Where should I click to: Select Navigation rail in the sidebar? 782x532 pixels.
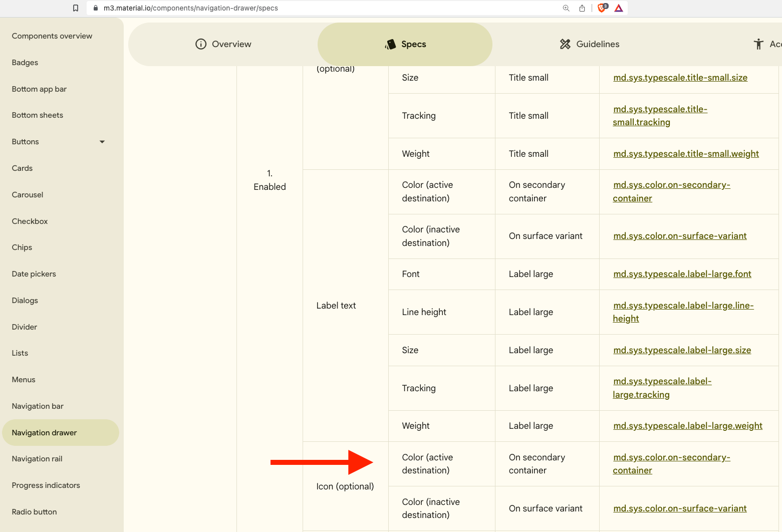pyautogui.click(x=37, y=458)
